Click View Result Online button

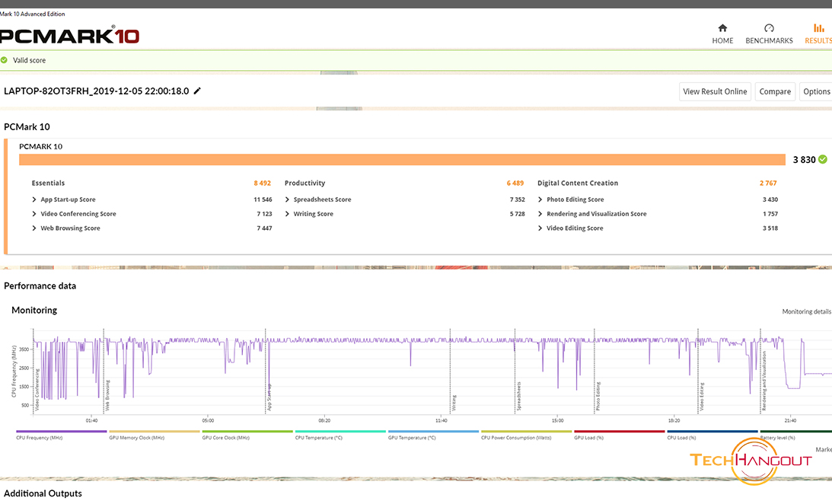pos(715,91)
